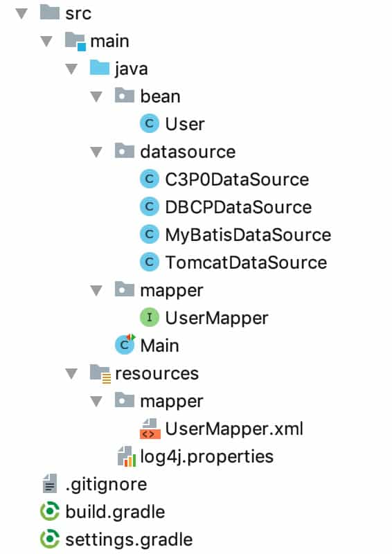Click the resources folder icon
This screenshot has height=554, width=392.
[x=100, y=374]
